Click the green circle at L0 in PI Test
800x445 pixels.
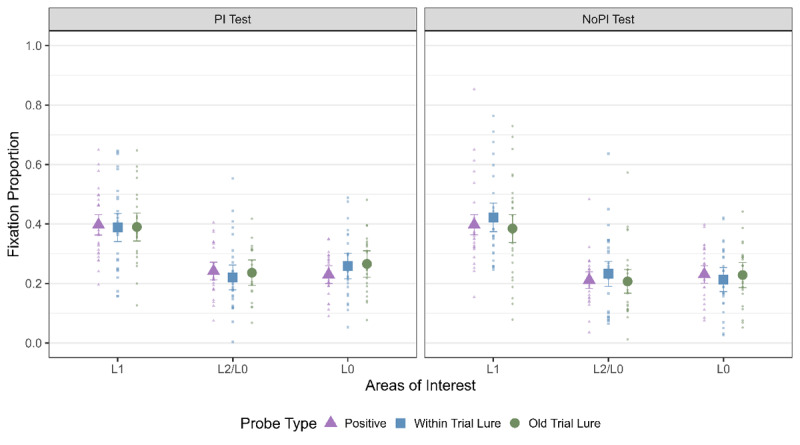pos(367,264)
